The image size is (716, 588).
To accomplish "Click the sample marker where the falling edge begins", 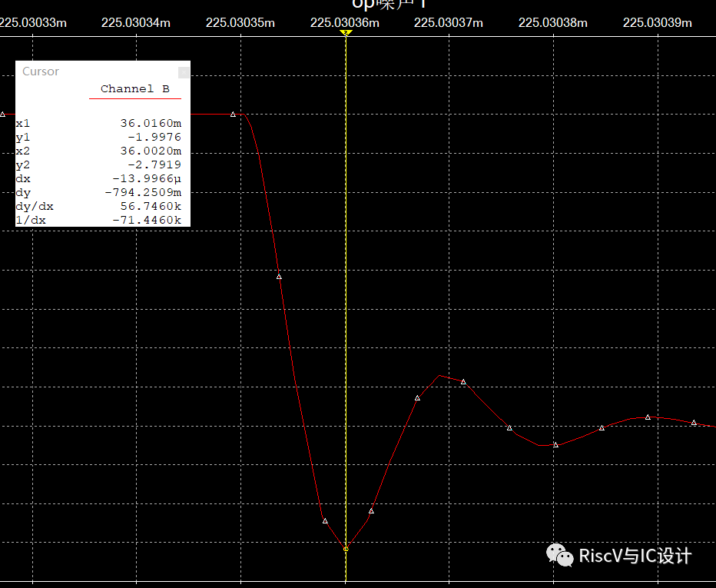I will tap(233, 115).
